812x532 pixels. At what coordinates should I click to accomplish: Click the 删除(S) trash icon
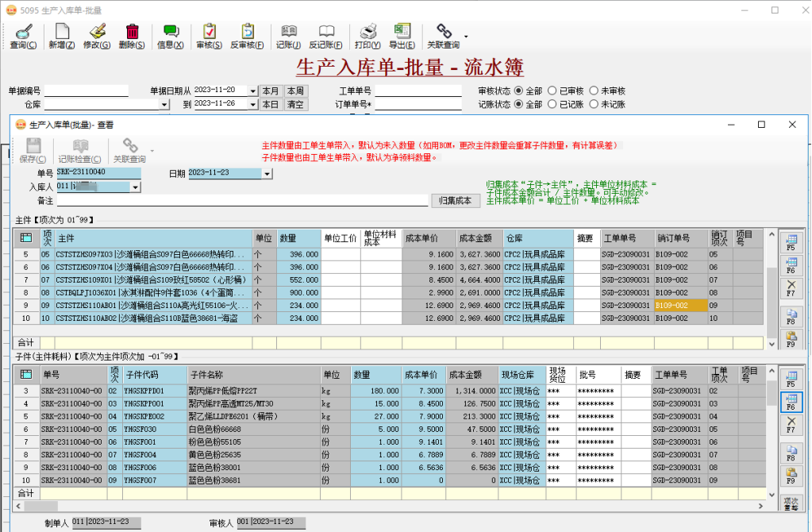[132, 37]
